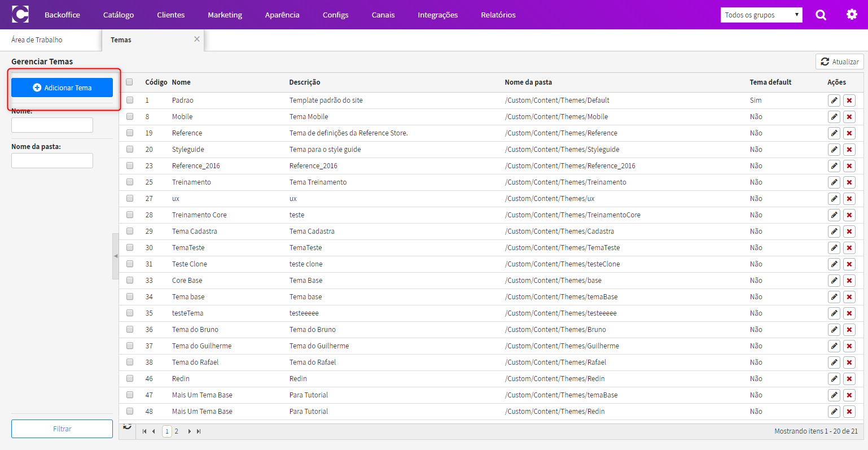
Task: Go to the previous page arrow
Action: (x=154, y=431)
